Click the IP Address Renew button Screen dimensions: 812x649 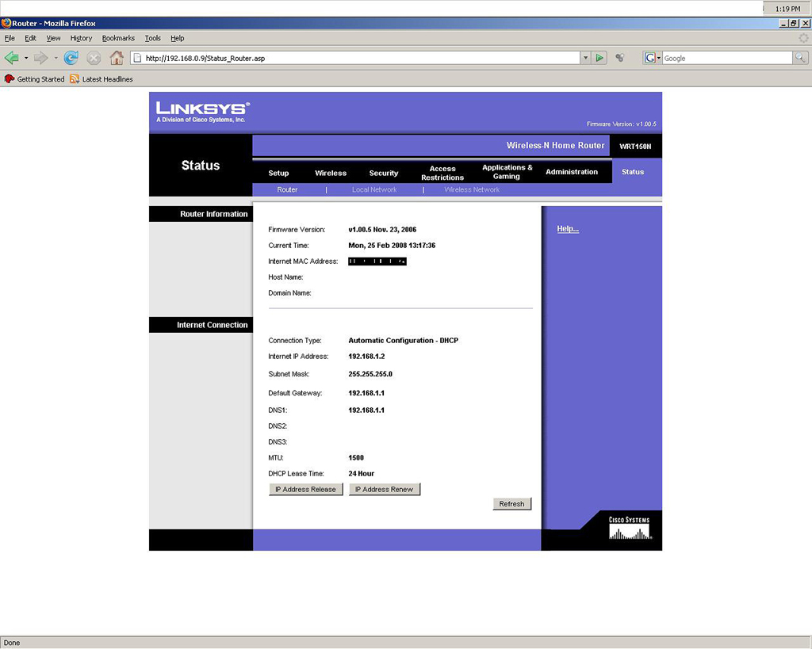(384, 490)
